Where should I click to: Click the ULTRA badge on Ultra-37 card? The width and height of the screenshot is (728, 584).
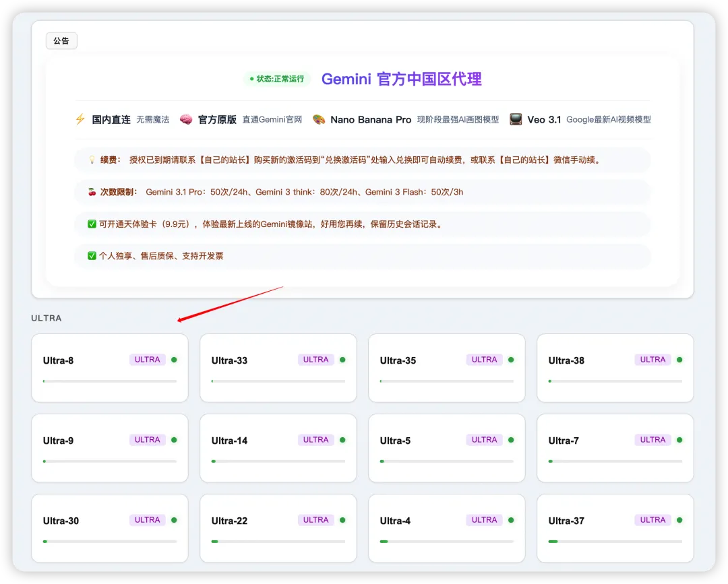(x=653, y=520)
